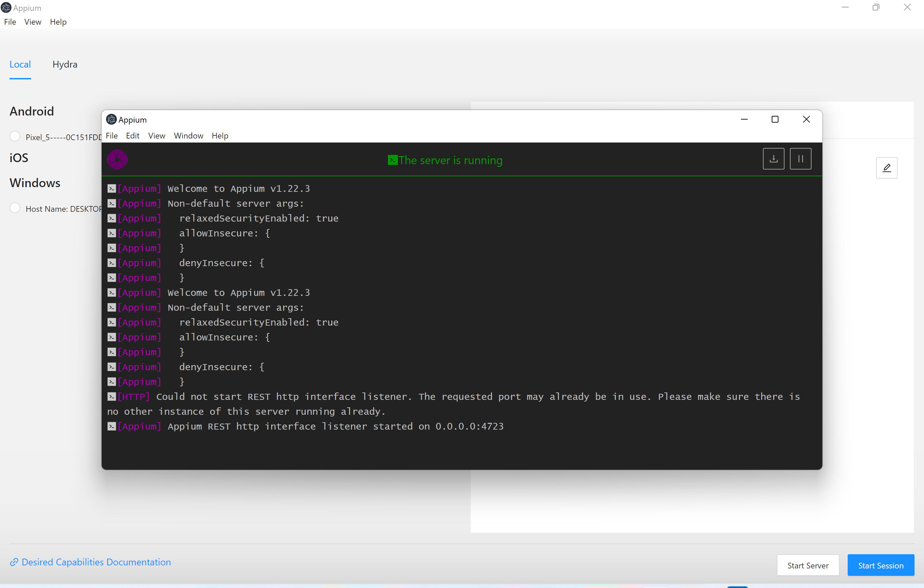Click the Appium icon in inner title bar
The image size is (924, 588).
point(111,120)
